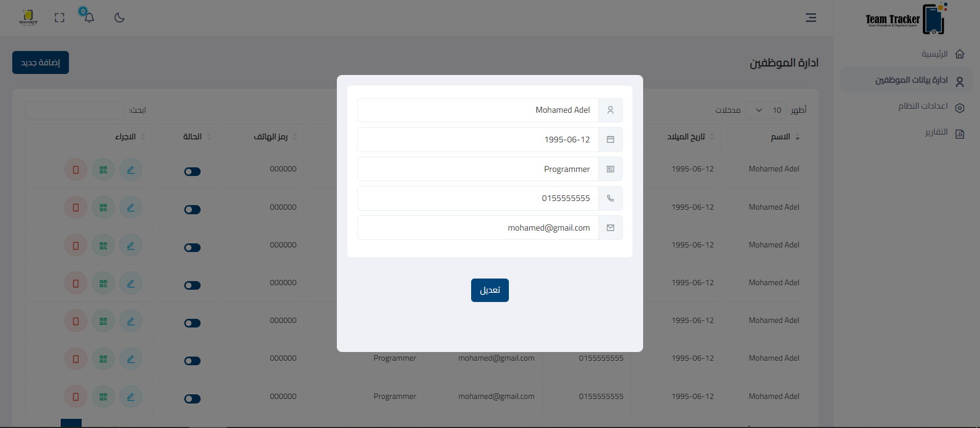This screenshot has height=428, width=980.
Task: Edit the fifth employee row with the pencil icon
Action: 131,321
